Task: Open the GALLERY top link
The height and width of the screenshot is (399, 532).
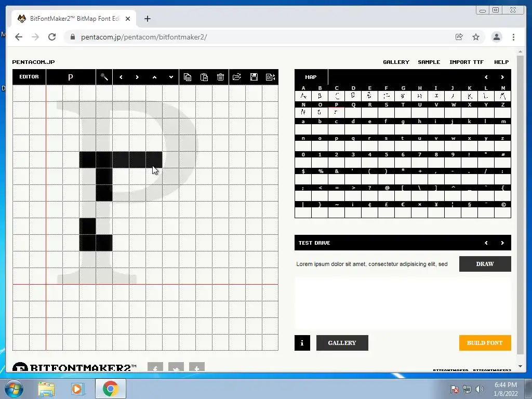Action: [396, 62]
